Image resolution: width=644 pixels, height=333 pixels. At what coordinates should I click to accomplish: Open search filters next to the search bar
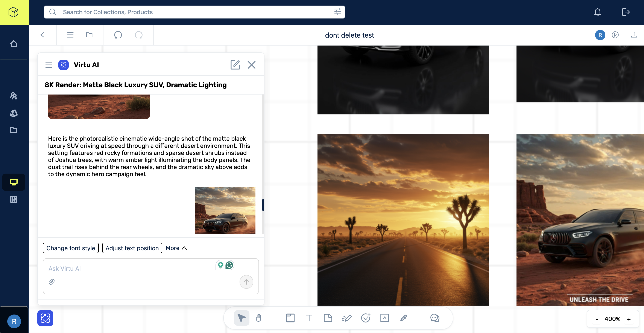coord(338,12)
